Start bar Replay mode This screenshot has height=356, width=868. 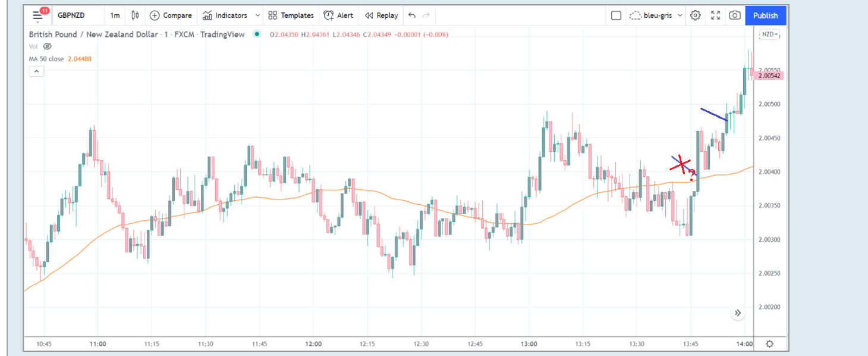point(381,15)
